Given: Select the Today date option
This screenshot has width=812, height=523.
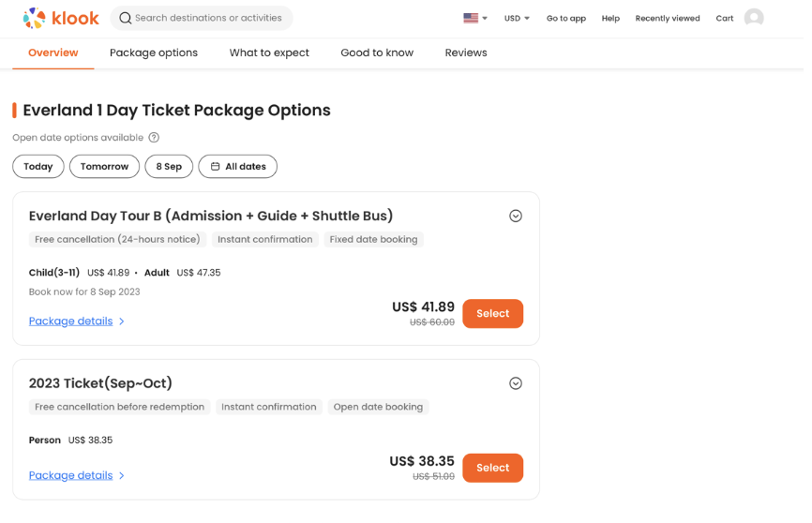Looking at the screenshot, I should (38, 167).
